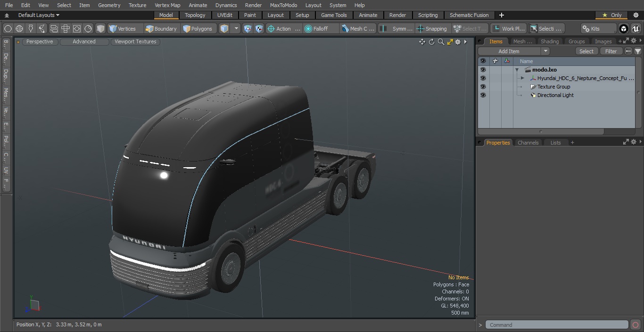Click Select button in Items panel

pyautogui.click(x=586, y=51)
